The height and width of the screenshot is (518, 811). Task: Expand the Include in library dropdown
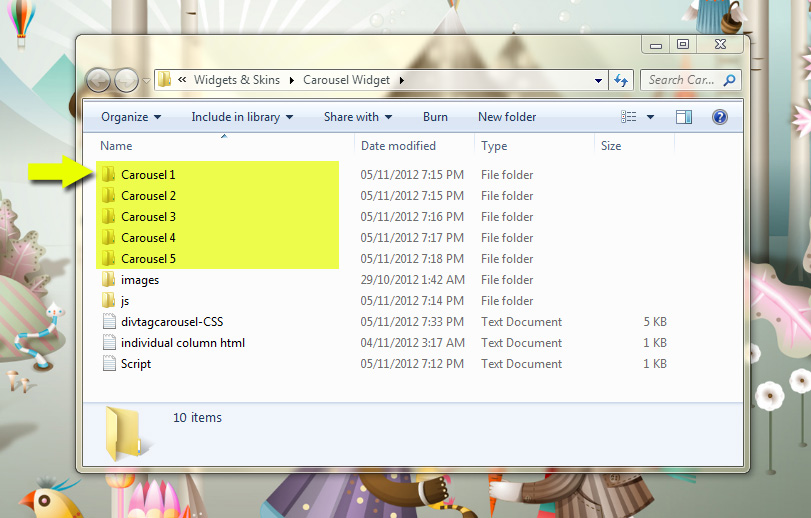point(242,117)
